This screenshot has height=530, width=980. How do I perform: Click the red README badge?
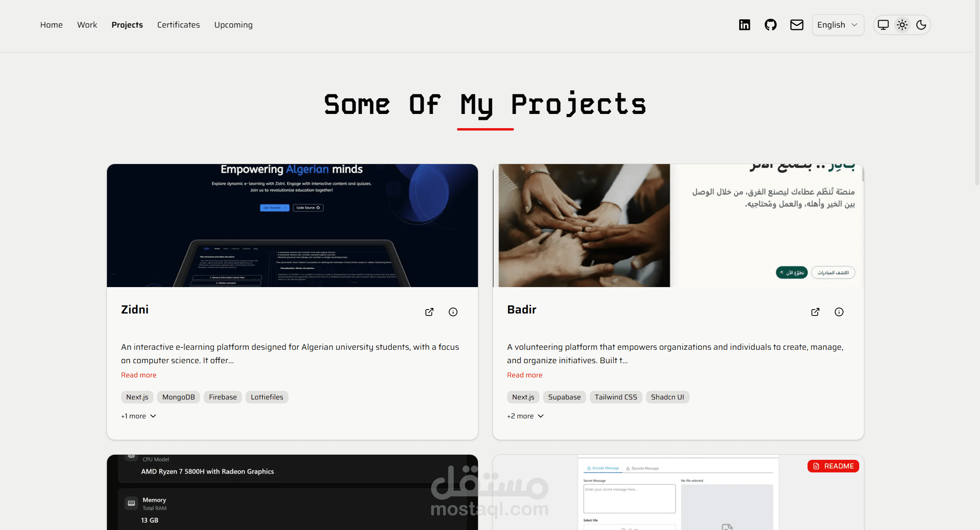tap(833, 466)
